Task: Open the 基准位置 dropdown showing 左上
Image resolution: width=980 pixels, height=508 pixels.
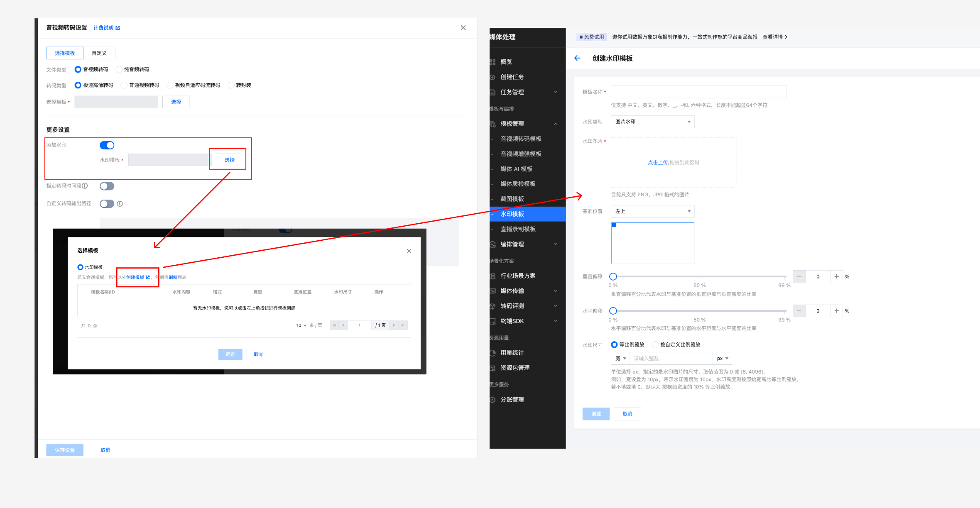Action: (652, 211)
